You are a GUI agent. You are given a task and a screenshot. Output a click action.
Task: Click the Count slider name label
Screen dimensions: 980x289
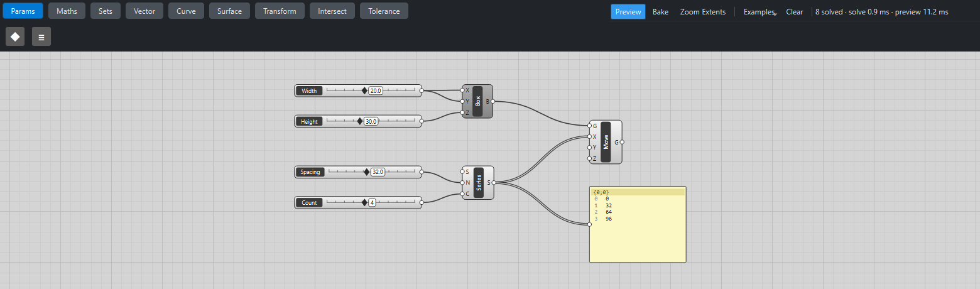(309, 202)
